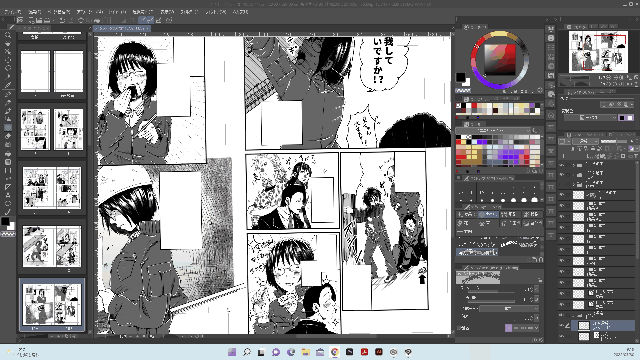Pick the largest brush size preset
Viewport: 640px width, 360px height.
tap(534, 200)
